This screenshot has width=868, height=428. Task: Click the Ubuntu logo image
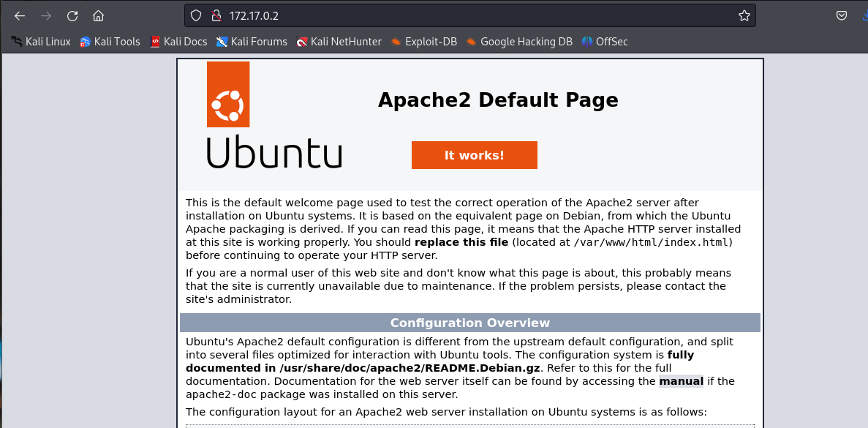(273, 116)
